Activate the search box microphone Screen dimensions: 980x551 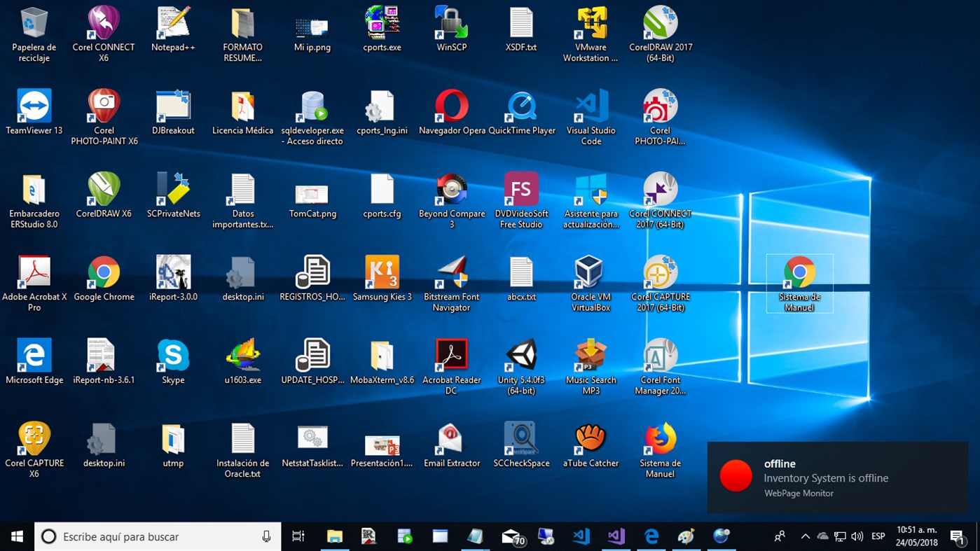point(266,536)
